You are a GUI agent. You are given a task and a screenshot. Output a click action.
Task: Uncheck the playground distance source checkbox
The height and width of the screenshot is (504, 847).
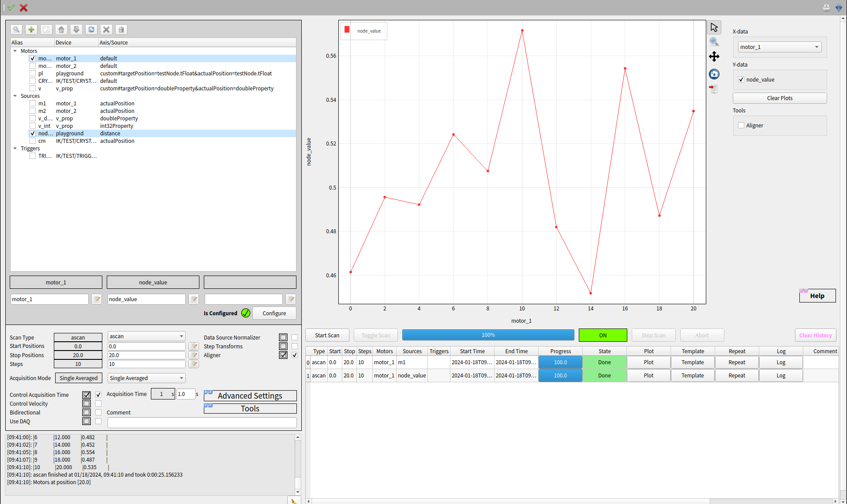pos(33,134)
